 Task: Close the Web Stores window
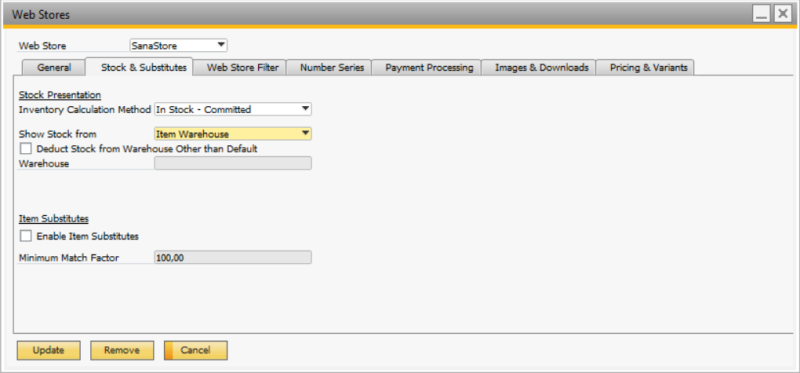[x=783, y=14]
